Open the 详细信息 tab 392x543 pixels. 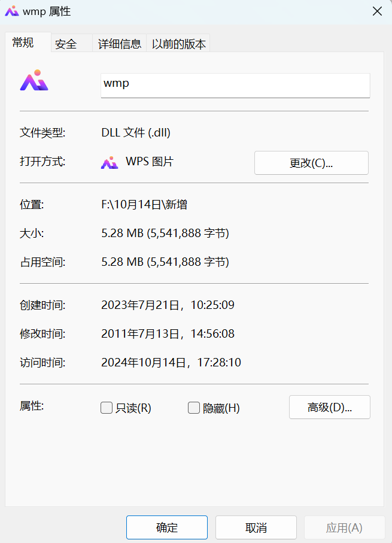[x=119, y=43]
